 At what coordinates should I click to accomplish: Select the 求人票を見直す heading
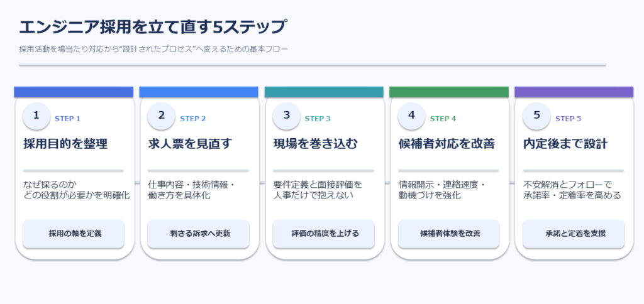pyautogui.click(x=191, y=144)
